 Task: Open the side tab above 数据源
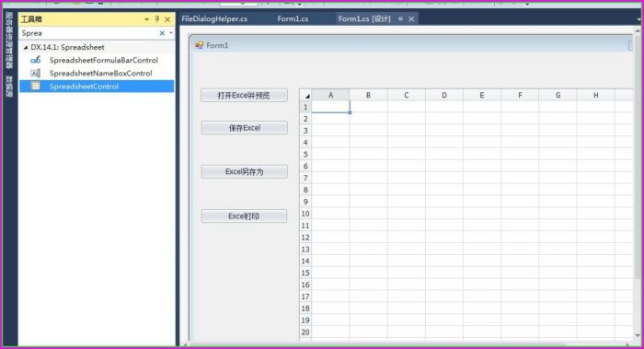[9, 41]
